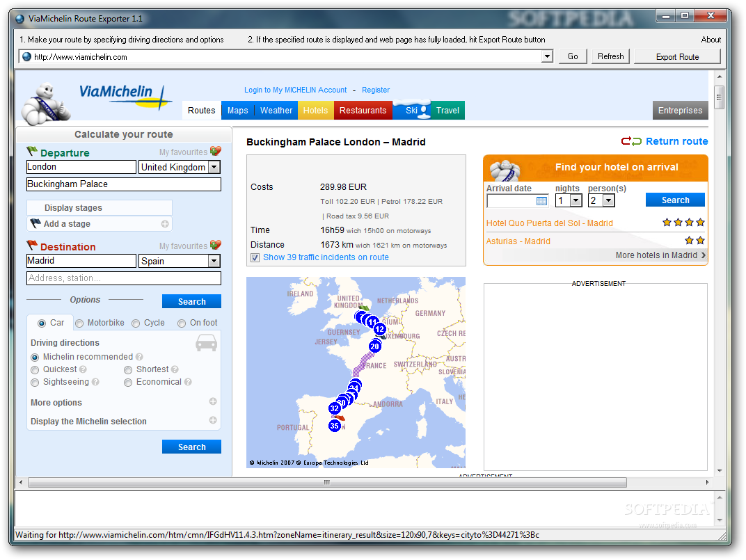Click the Refresh button

[610, 56]
